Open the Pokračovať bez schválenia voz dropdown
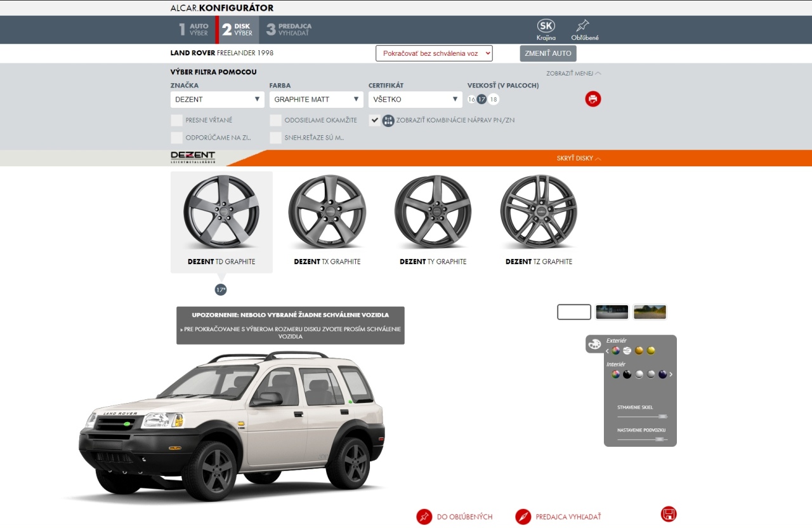Screen dimensions: 812x528 click(434, 53)
